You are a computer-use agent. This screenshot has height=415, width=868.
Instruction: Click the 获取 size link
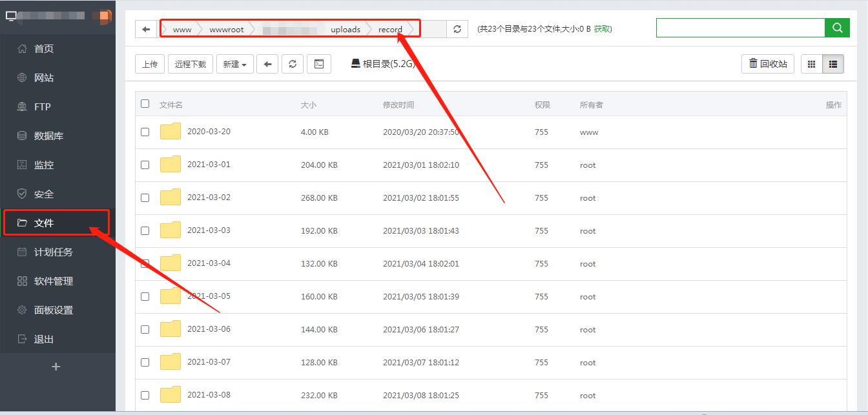602,29
